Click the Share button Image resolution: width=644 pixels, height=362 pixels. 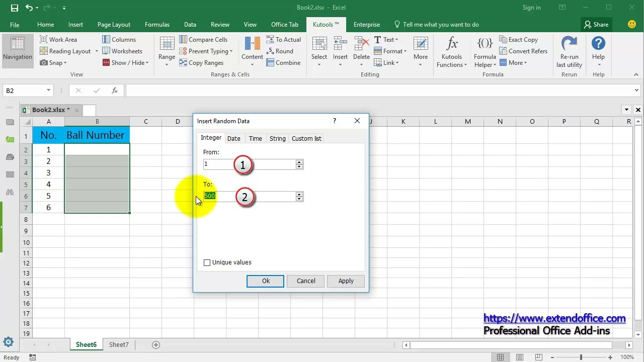pyautogui.click(x=596, y=25)
